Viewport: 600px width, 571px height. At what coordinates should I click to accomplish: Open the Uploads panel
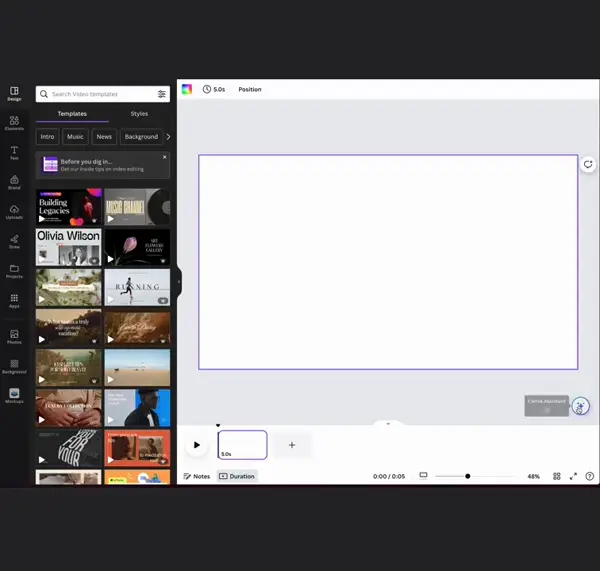[14, 211]
